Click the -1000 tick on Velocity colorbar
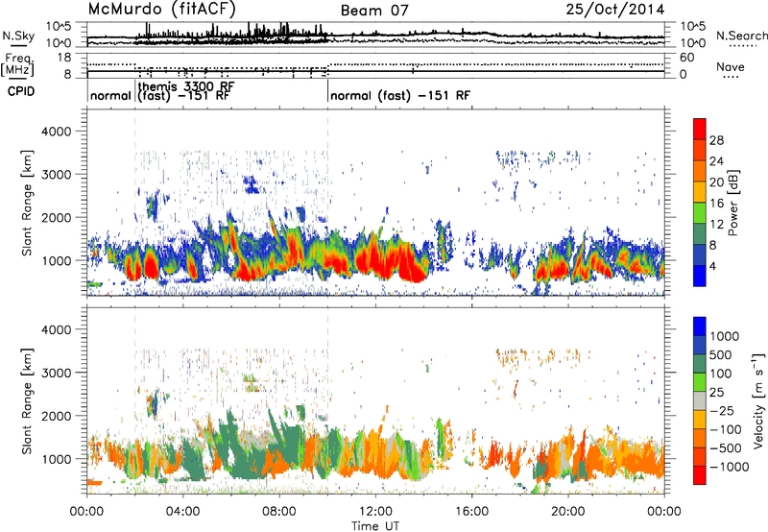The image size is (768, 532). (x=730, y=467)
